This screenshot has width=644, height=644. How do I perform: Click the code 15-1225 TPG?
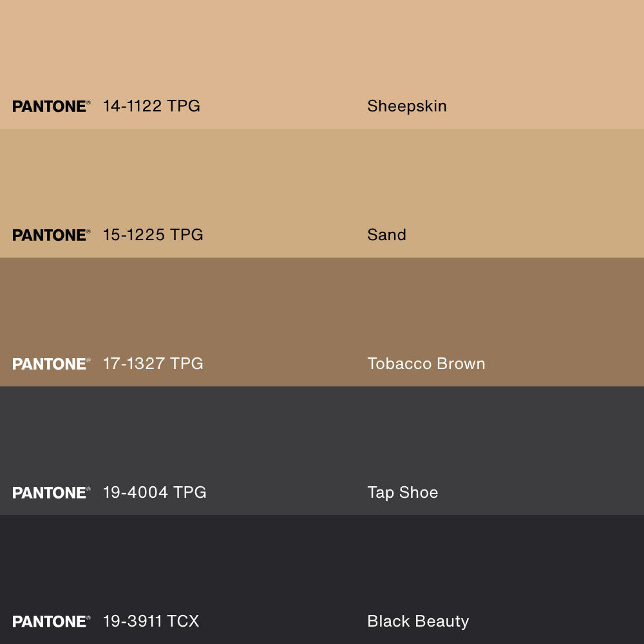(x=153, y=235)
